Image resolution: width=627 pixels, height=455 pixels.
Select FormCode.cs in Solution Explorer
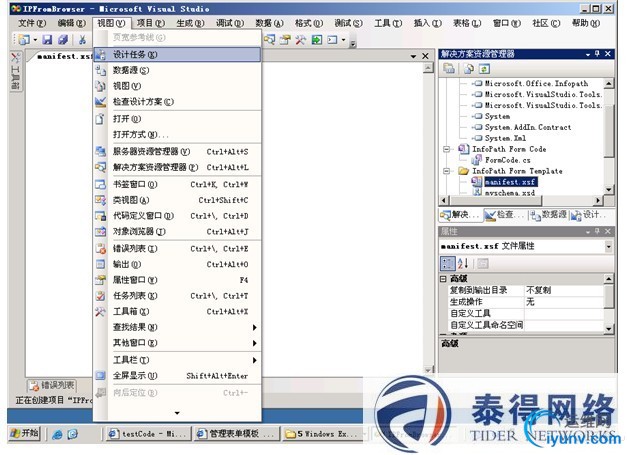pos(507,160)
